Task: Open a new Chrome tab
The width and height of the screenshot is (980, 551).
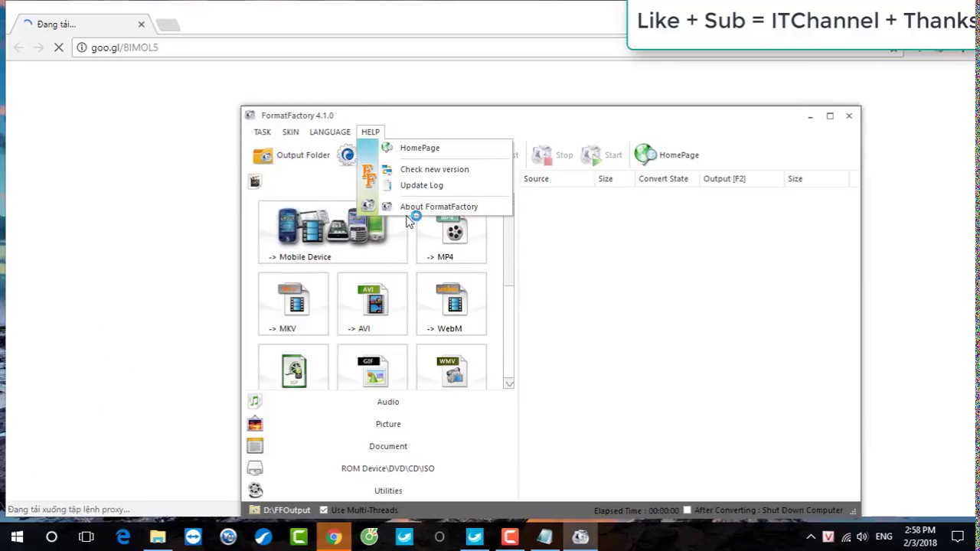Action: click(168, 24)
